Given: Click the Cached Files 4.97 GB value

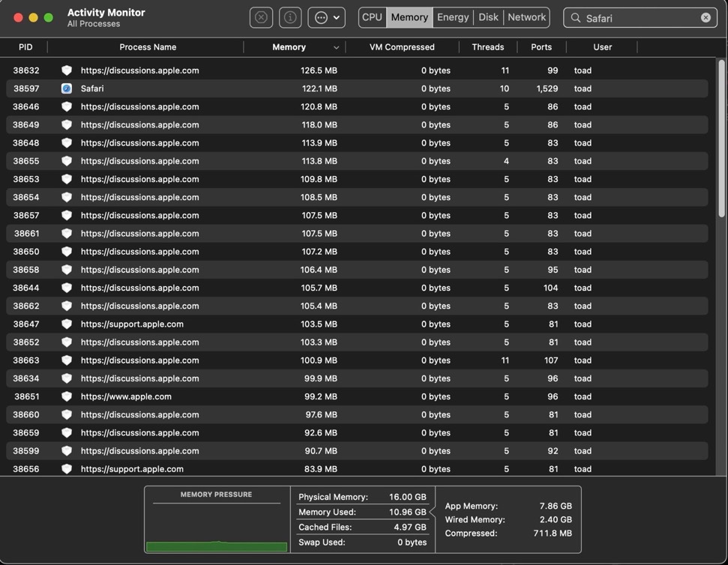Looking at the screenshot, I should pyautogui.click(x=409, y=527).
